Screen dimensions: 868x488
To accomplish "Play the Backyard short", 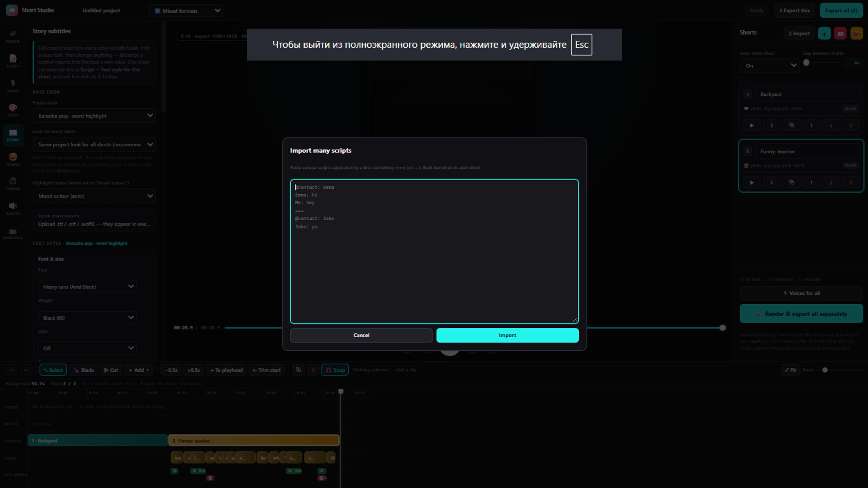I will click(752, 125).
